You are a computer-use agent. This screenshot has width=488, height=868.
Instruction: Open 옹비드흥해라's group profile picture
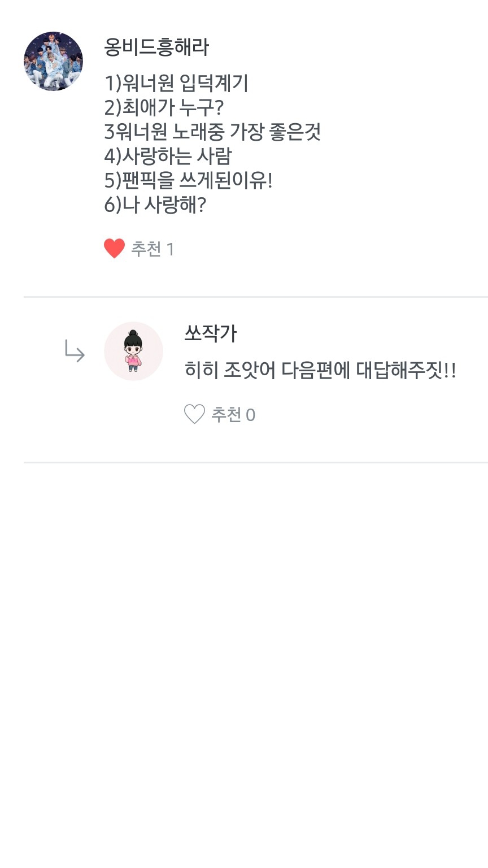tap(53, 61)
